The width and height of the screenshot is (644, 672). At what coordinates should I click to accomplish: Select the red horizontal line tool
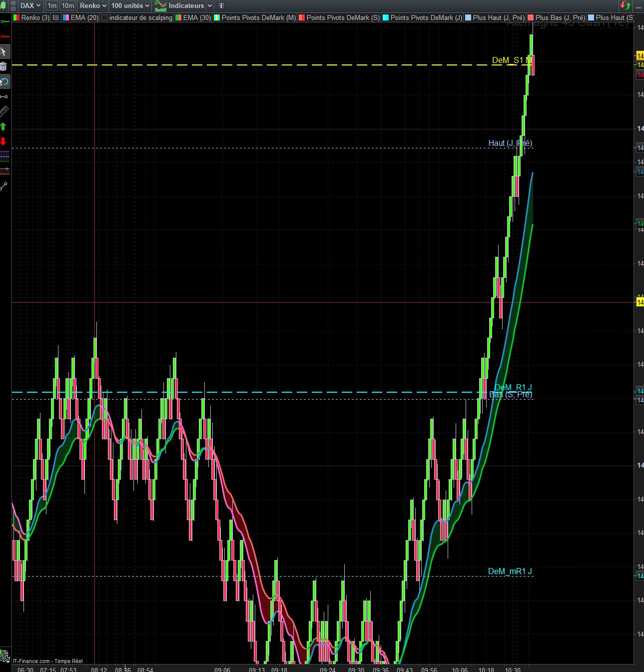tap(4, 36)
